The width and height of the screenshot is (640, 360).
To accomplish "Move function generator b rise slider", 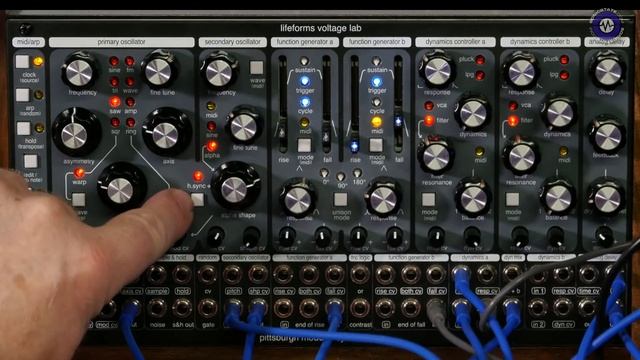I will (x=355, y=146).
